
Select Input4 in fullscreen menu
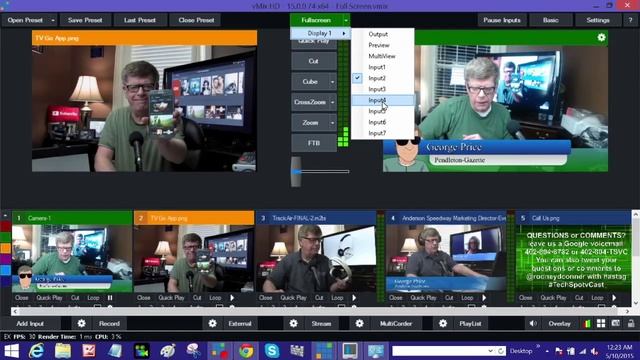click(x=382, y=100)
